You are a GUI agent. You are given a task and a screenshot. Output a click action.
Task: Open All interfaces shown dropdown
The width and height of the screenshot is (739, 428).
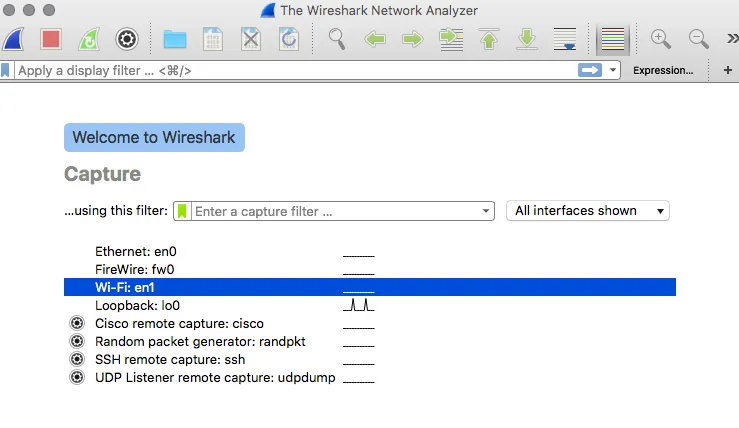click(588, 211)
